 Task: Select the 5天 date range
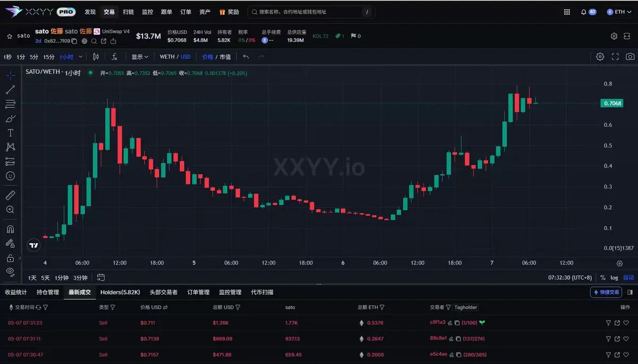click(46, 277)
